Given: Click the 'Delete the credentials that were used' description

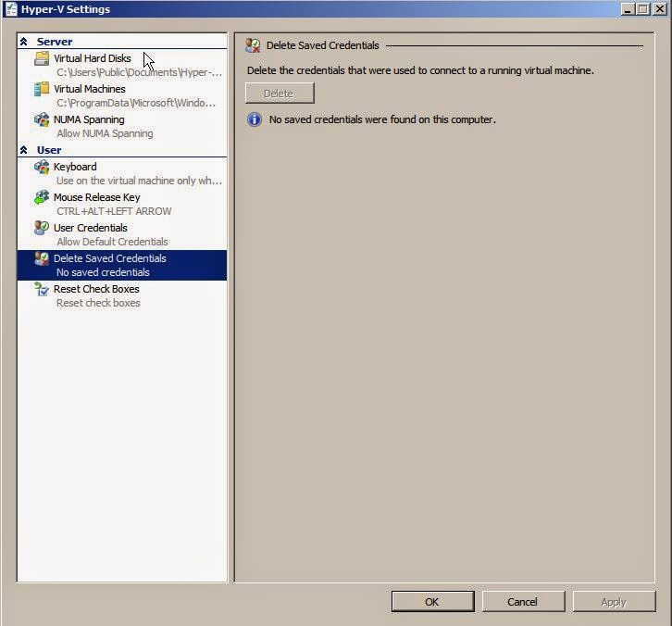Looking at the screenshot, I should pyautogui.click(x=420, y=70).
